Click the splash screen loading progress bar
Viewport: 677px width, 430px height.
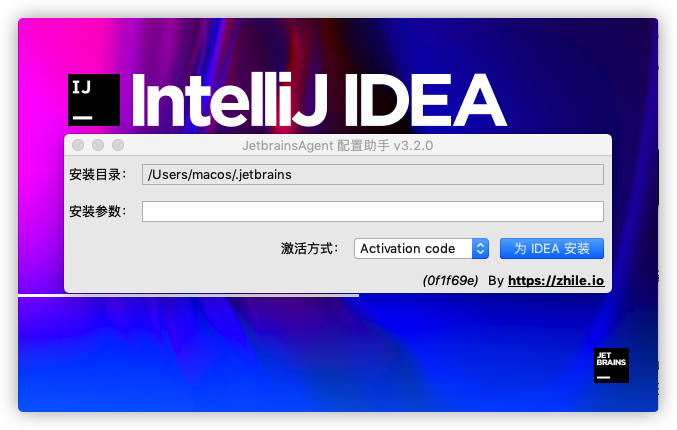pos(188,296)
